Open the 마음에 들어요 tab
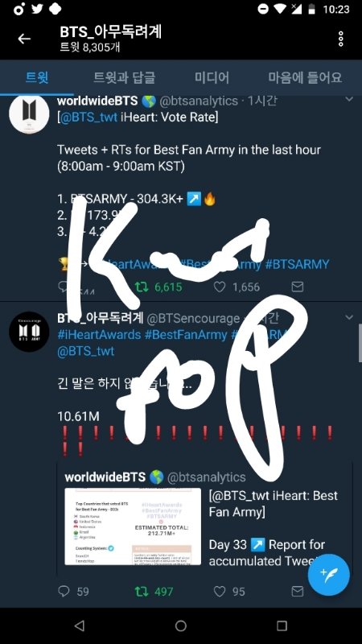The width and height of the screenshot is (362, 644). 305,77
